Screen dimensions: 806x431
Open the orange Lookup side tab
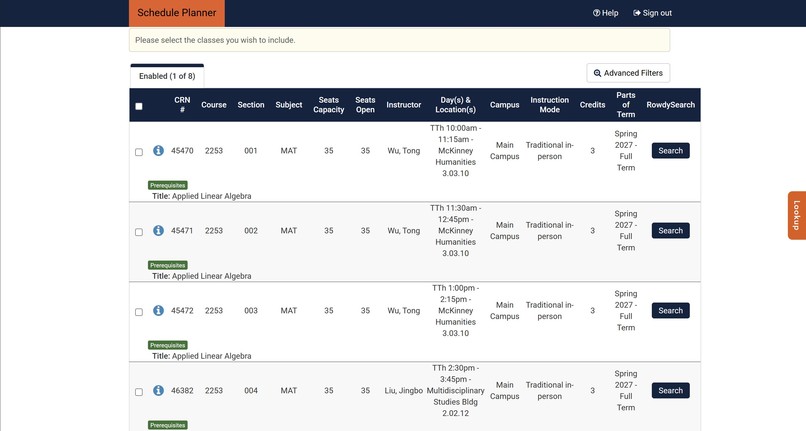[x=796, y=216]
